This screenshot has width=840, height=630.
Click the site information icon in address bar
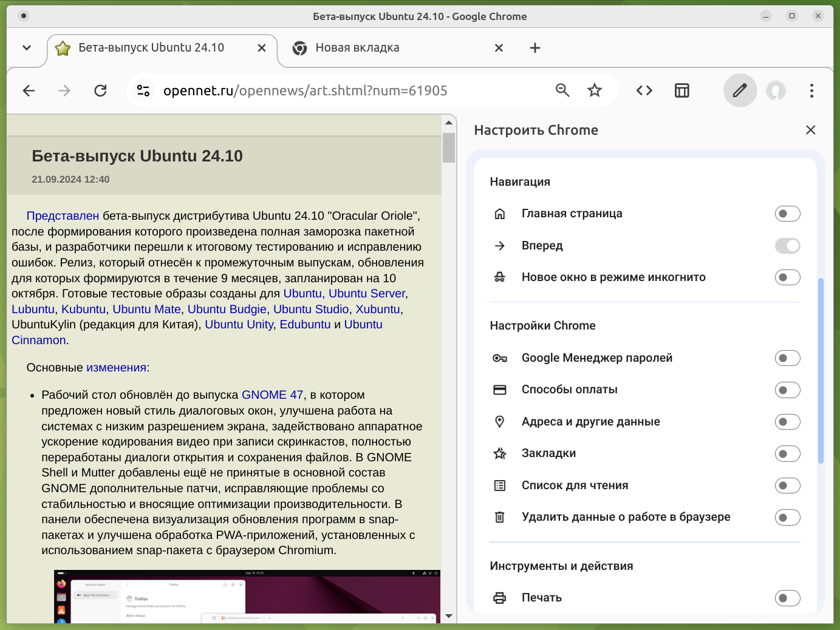[x=143, y=91]
